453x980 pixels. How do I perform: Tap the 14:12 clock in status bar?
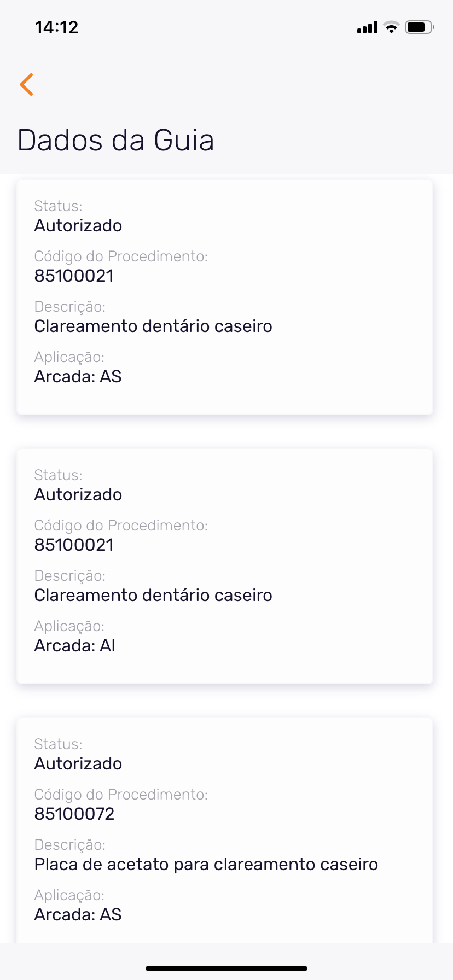[57, 27]
